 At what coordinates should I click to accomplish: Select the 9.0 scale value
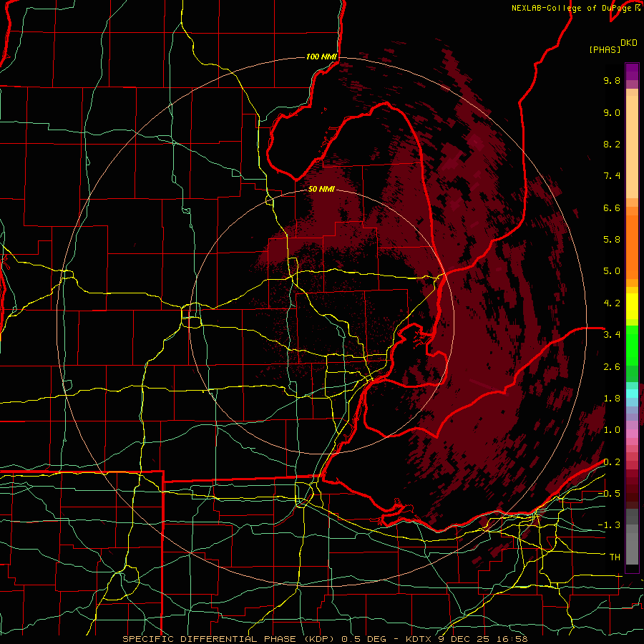[612, 112]
